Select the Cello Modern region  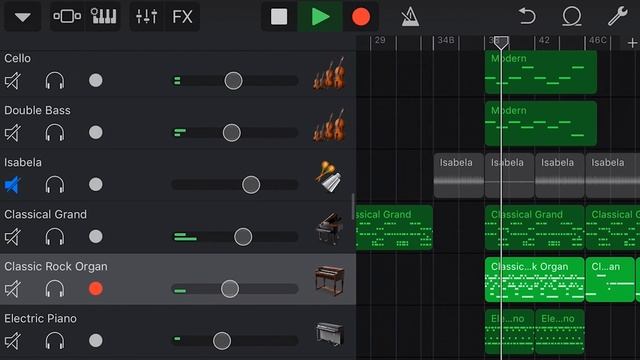pyautogui.click(x=541, y=72)
